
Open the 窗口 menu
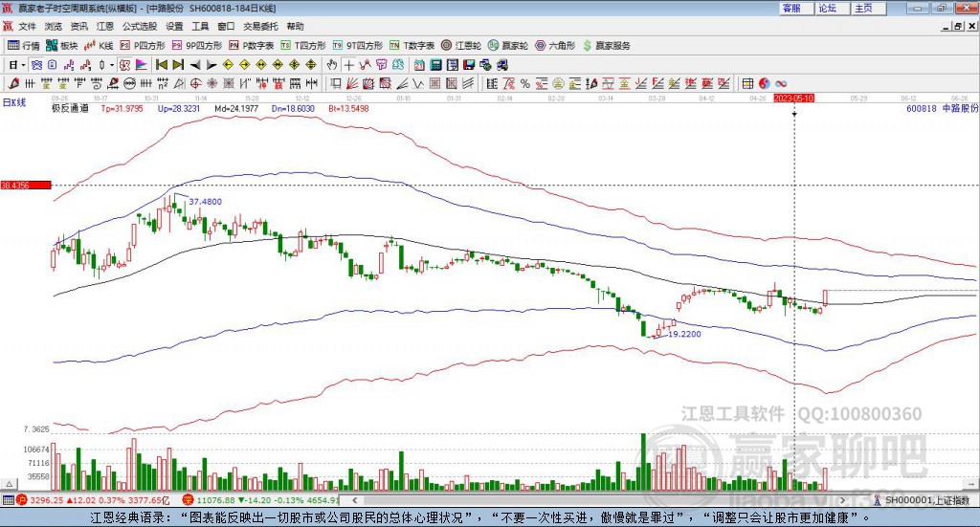(x=226, y=26)
